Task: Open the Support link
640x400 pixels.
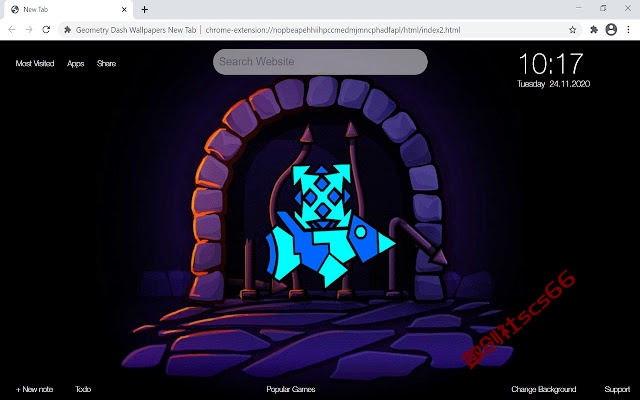Action: click(x=617, y=389)
